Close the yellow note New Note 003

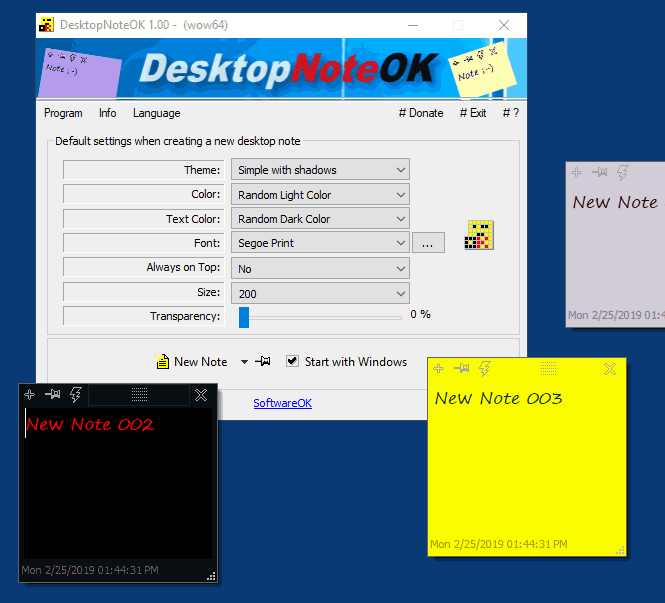pyautogui.click(x=610, y=370)
